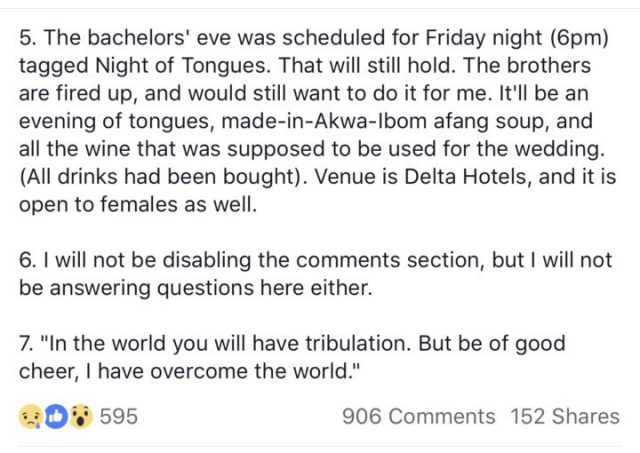The image size is (640, 453).
Task: Click the blue thumbs-up Like reaction icon
Action: 55,416
